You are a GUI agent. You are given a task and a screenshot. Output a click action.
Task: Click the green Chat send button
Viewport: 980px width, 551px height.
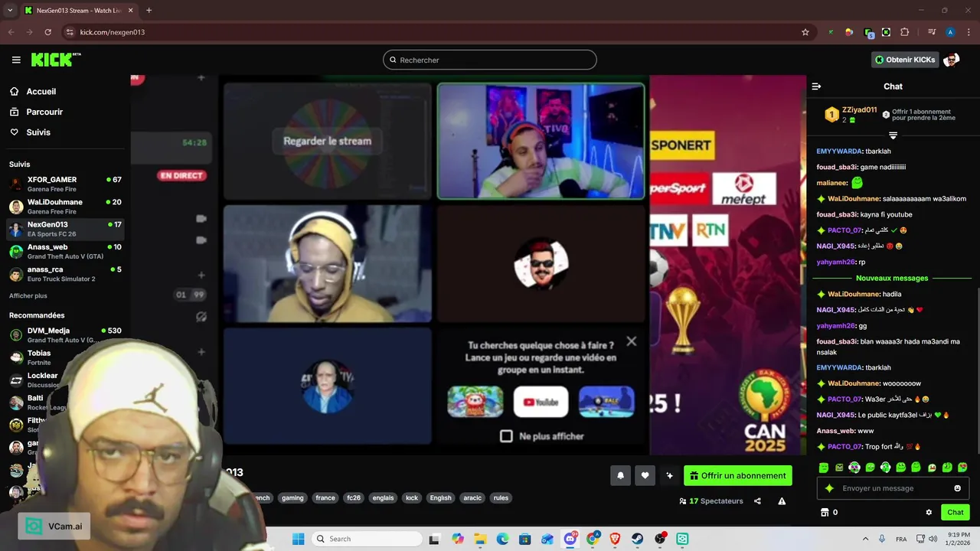pyautogui.click(x=955, y=512)
